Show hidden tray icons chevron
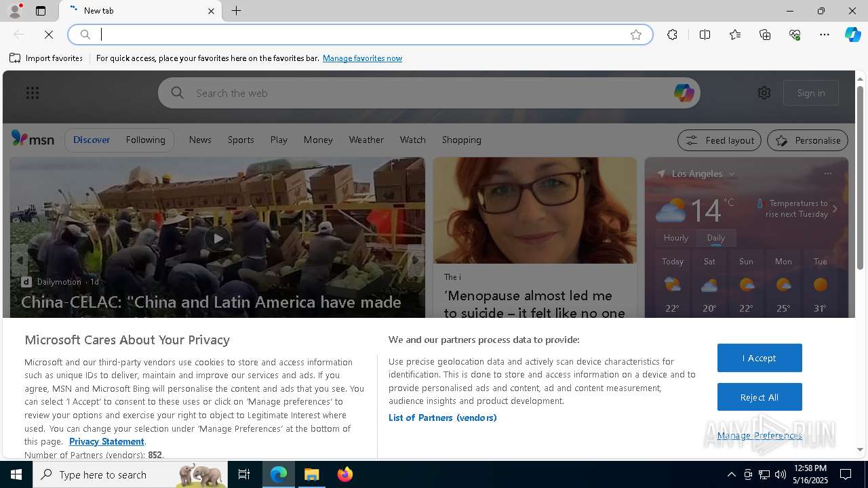This screenshot has width=868, height=488. [731, 474]
